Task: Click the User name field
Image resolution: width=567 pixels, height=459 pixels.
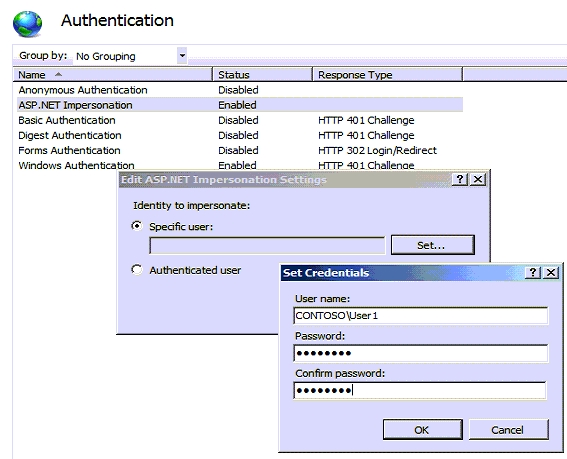Action: (x=421, y=315)
